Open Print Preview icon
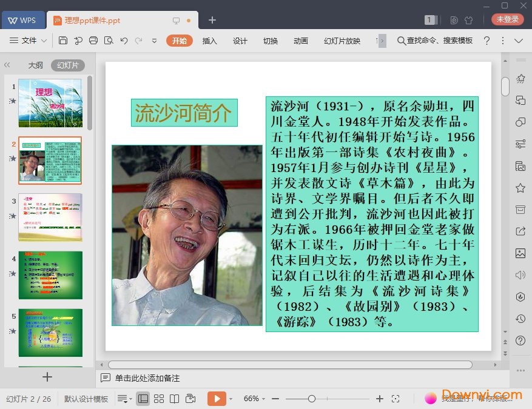The width and height of the screenshot is (532, 409). tap(109, 41)
